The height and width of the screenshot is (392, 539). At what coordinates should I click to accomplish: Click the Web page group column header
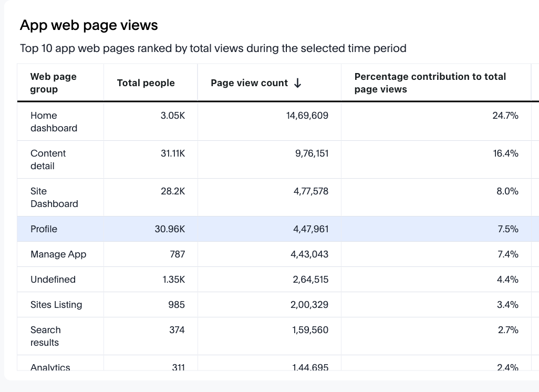[54, 83]
